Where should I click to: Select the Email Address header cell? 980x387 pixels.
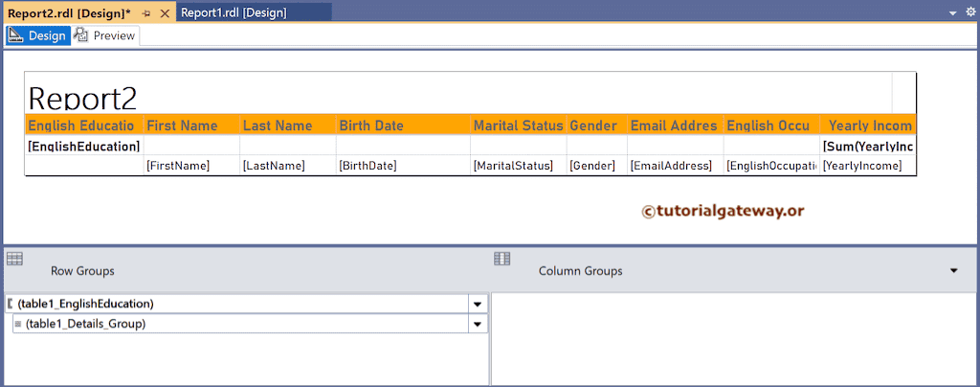676,125
